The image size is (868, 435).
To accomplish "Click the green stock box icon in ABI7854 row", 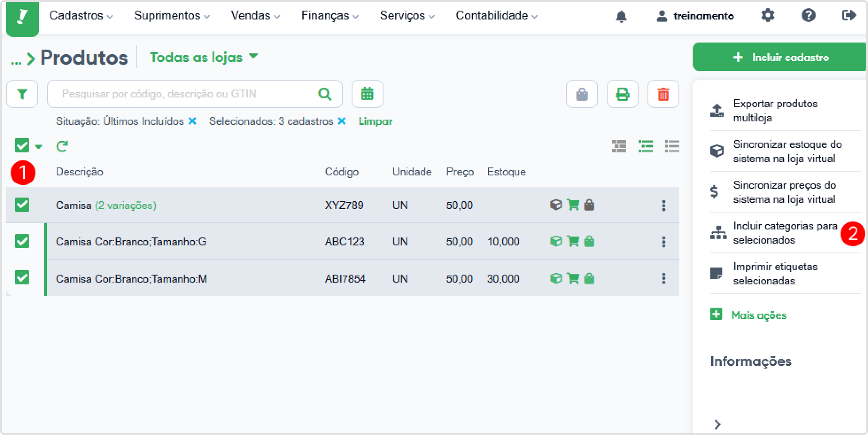I will point(556,278).
